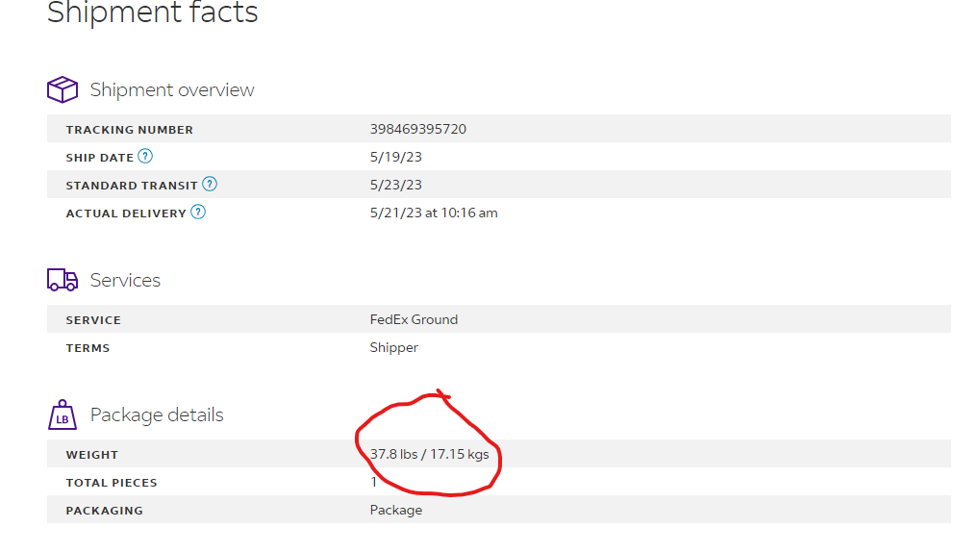Click the FedEx Ground service value
980x552 pixels.
tap(414, 319)
